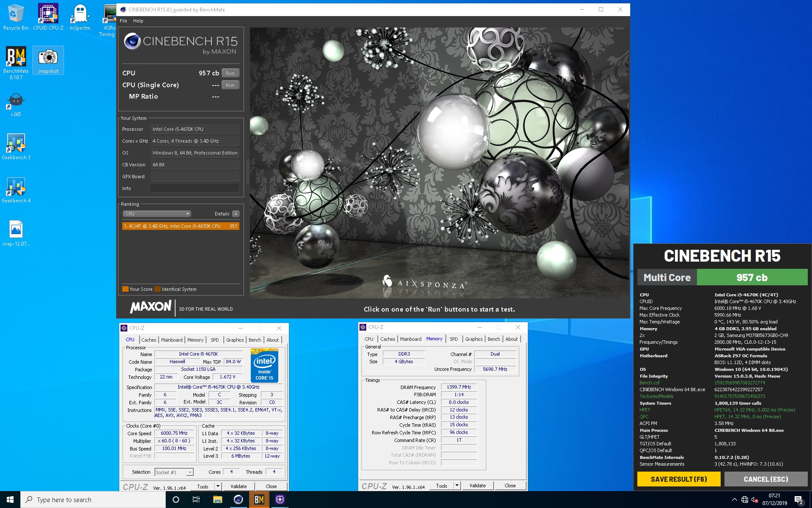
Task: Click the network globe tray icon
Action: [x=745, y=500]
